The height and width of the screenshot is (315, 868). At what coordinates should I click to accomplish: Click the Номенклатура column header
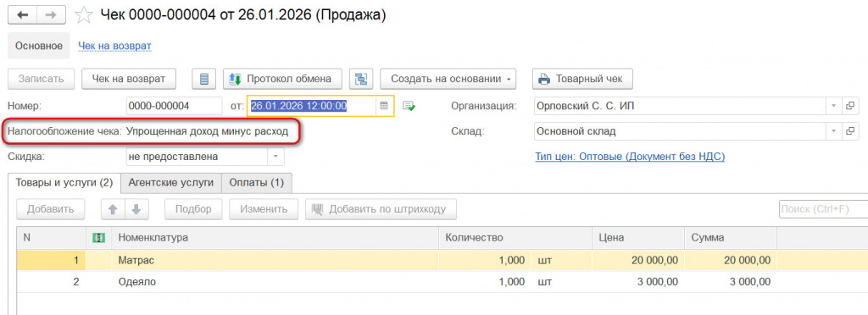tap(275, 238)
